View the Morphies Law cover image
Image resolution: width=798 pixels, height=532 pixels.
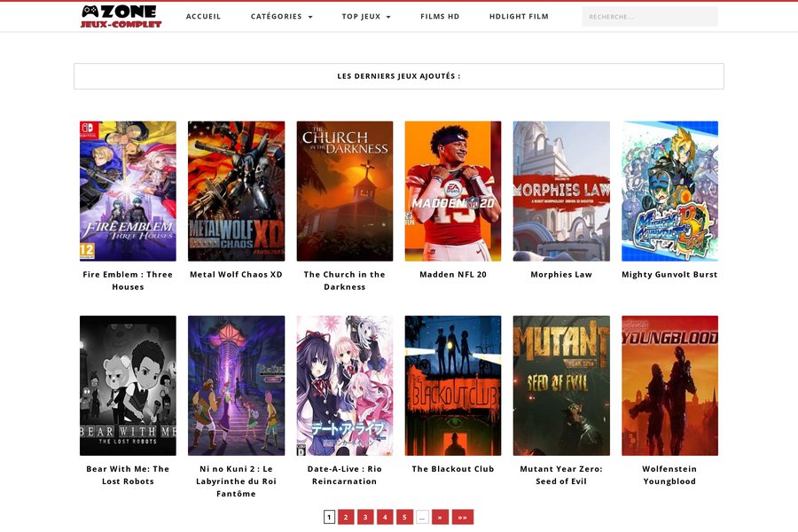pos(561,191)
